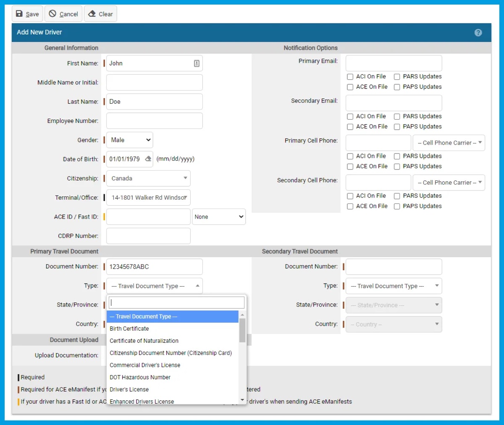This screenshot has width=504, height=425.
Task: Open secondary Travel Document Type dropdown
Action: click(394, 286)
